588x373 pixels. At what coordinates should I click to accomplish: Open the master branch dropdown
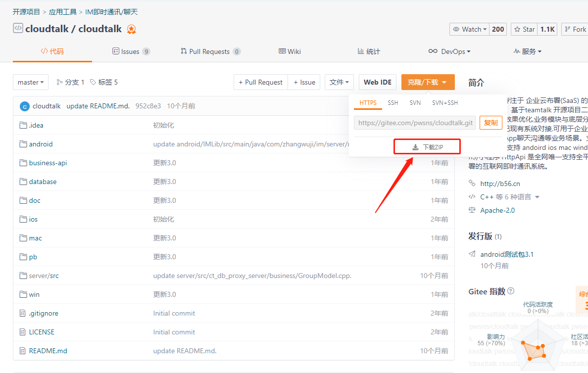[x=31, y=82]
